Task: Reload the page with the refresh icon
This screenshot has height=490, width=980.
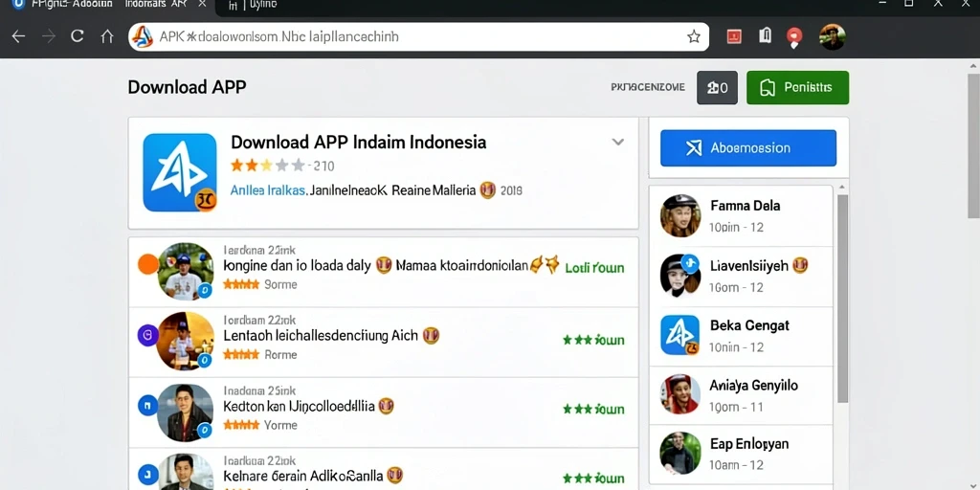Action: tap(77, 36)
